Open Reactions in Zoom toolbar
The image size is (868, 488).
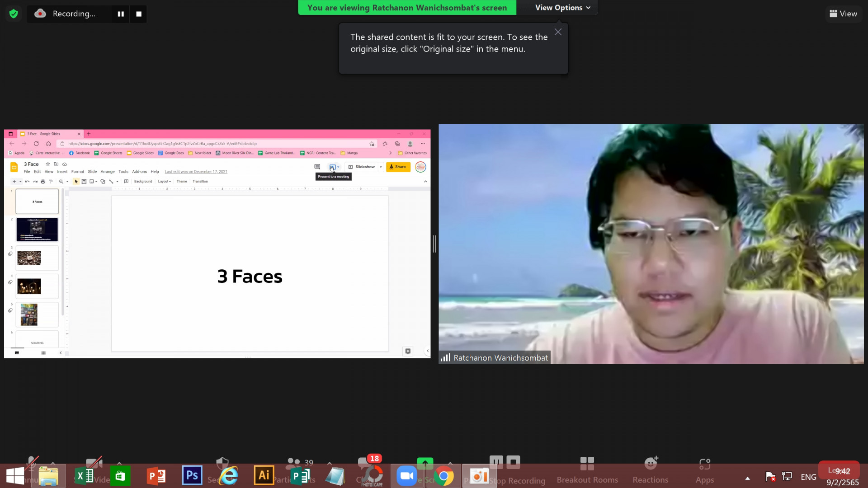click(650, 470)
